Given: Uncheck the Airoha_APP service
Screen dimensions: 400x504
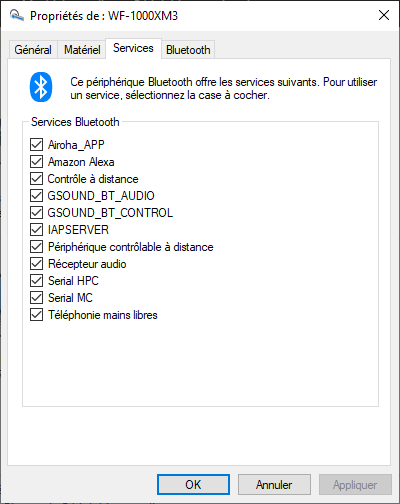Looking at the screenshot, I should [36, 145].
